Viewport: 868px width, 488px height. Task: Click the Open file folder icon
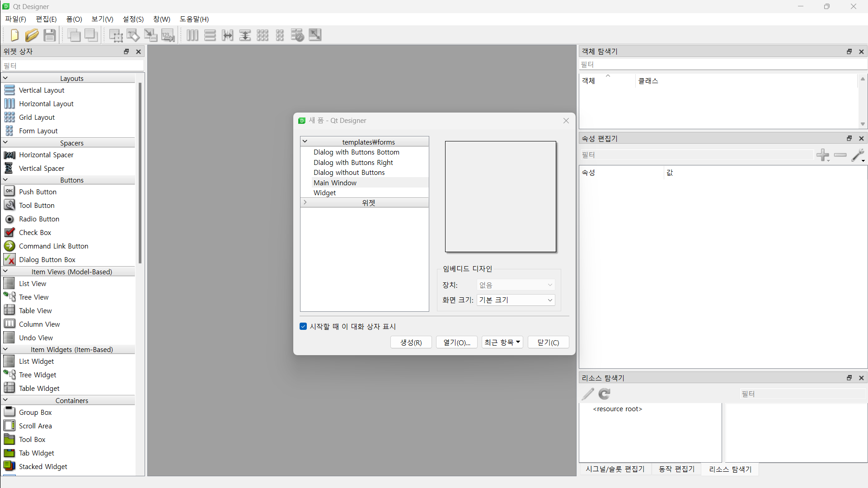click(32, 35)
